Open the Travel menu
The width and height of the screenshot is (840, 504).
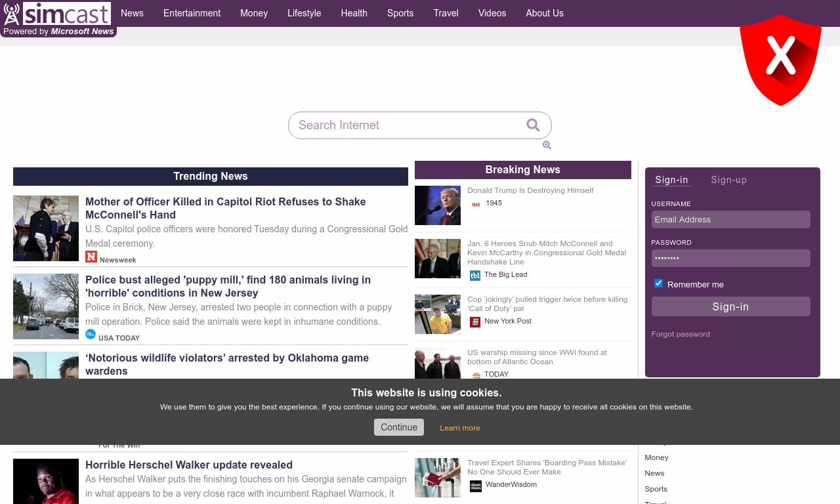446,13
